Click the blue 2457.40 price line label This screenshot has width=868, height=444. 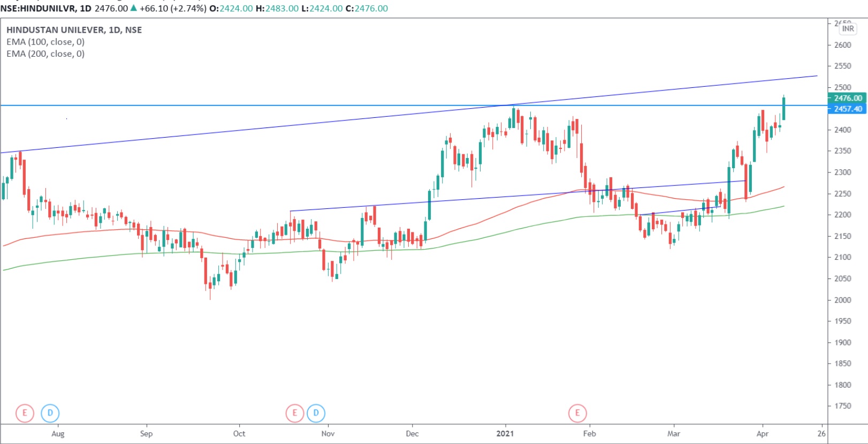848,109
